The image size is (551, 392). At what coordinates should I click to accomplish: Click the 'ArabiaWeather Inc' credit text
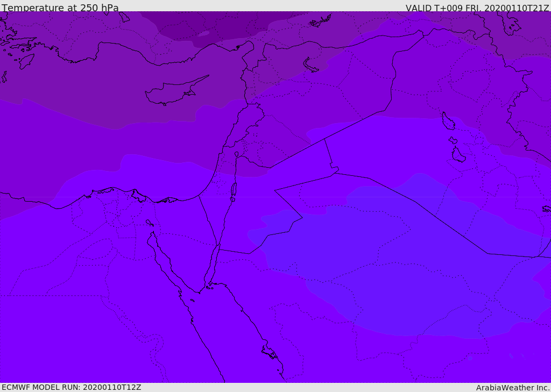tap(512, 388)
